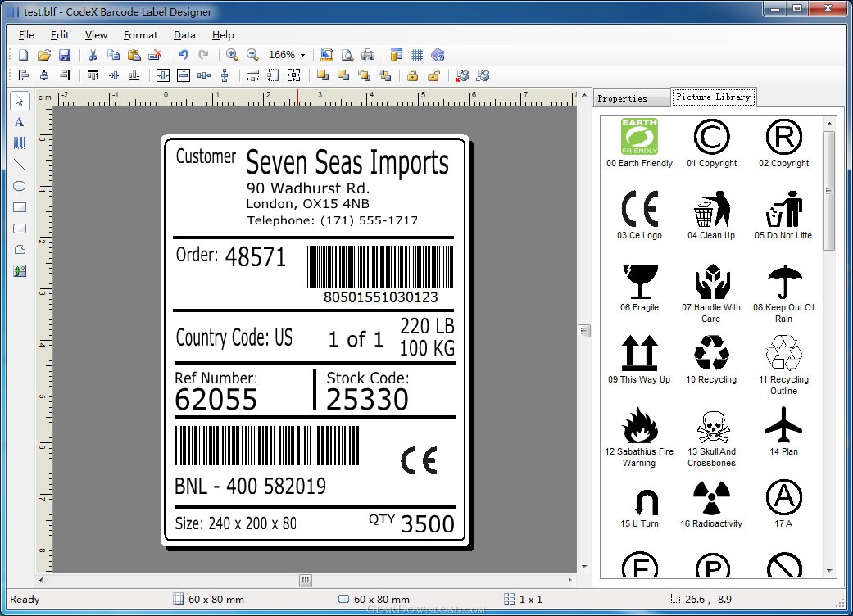Viewport: 853px width, 616px height.
Task: Open print preview
Action: [347, 55]
